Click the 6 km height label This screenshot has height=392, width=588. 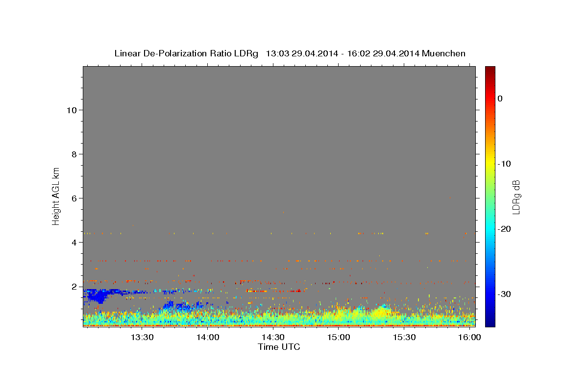[73, 198]
